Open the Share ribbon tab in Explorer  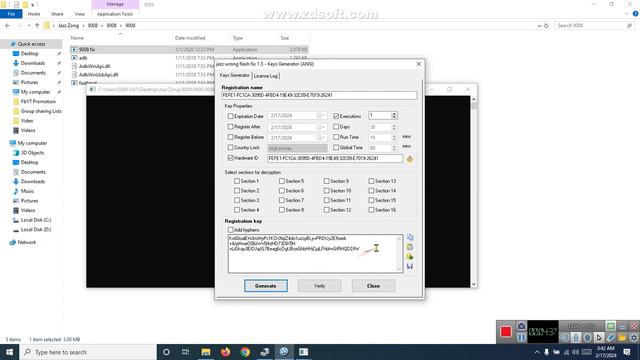pyautogui.click(x=57, y=14)
